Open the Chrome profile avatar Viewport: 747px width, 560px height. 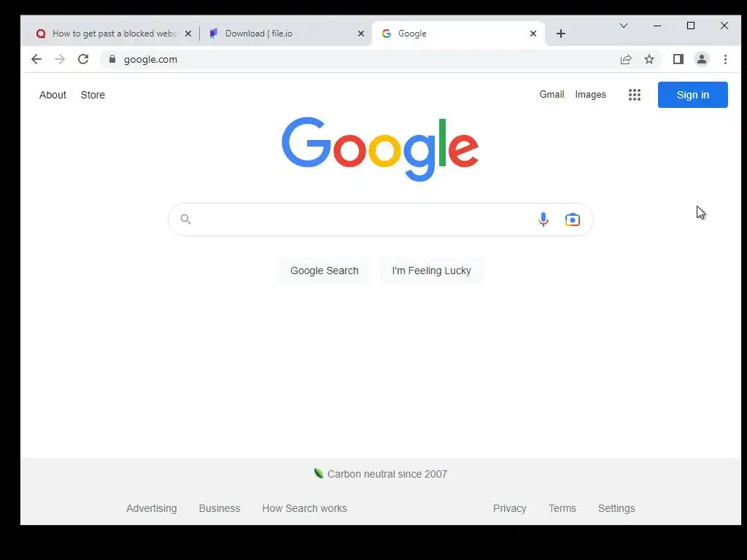701,60
